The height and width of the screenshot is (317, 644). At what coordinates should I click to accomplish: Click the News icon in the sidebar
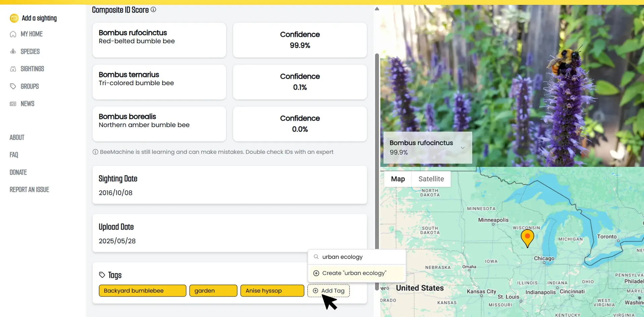point(13,104)
